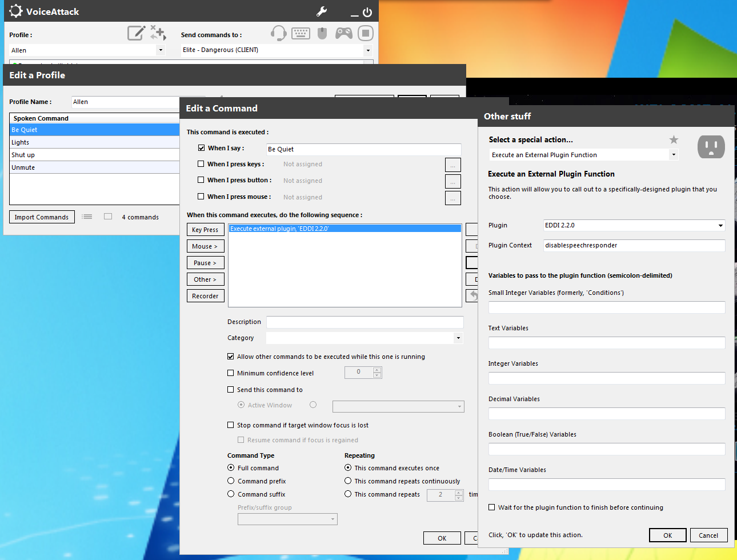737x560 pixels.
Task: Toggle mouse shortcuts icon in VoiceAttack
Action: 322,33
